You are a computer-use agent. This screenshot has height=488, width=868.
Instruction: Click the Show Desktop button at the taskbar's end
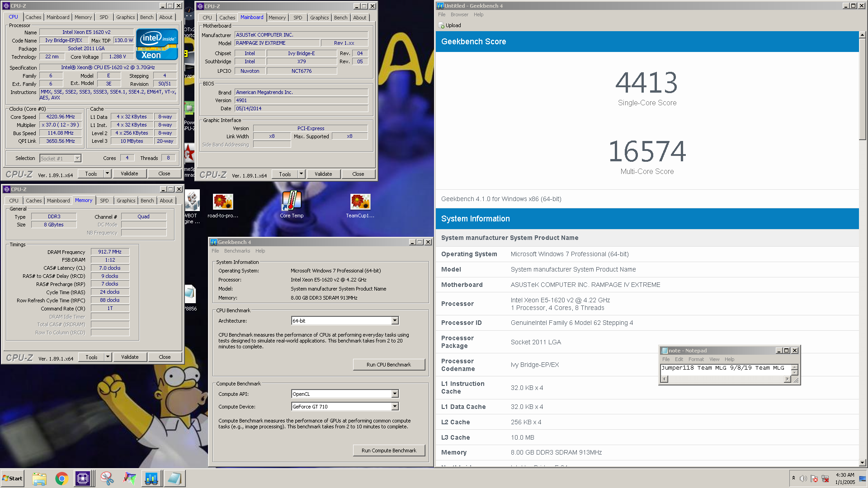[x=863, y=479]
